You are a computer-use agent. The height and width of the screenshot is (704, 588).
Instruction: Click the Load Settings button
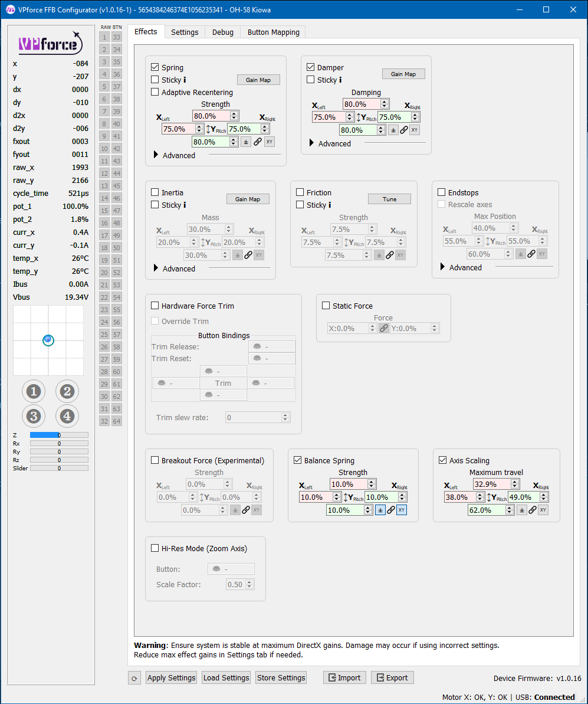point(226,678)
